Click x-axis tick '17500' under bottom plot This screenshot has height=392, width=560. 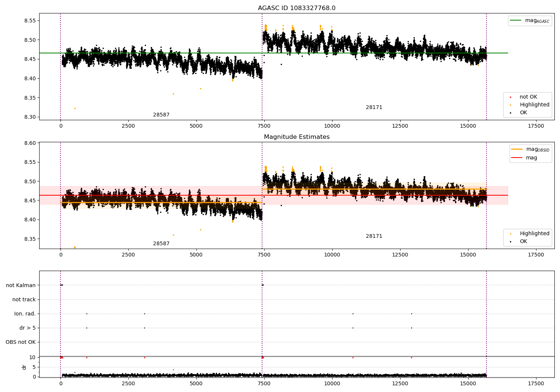click(x=536, y=384)
